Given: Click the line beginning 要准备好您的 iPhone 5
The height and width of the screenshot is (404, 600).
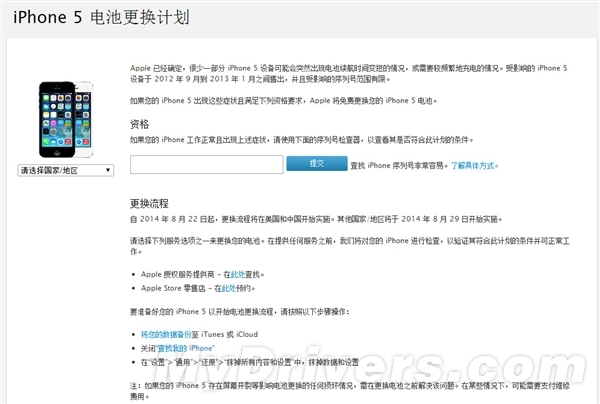Looking at the screenshot, I should (x=240, y=312).
